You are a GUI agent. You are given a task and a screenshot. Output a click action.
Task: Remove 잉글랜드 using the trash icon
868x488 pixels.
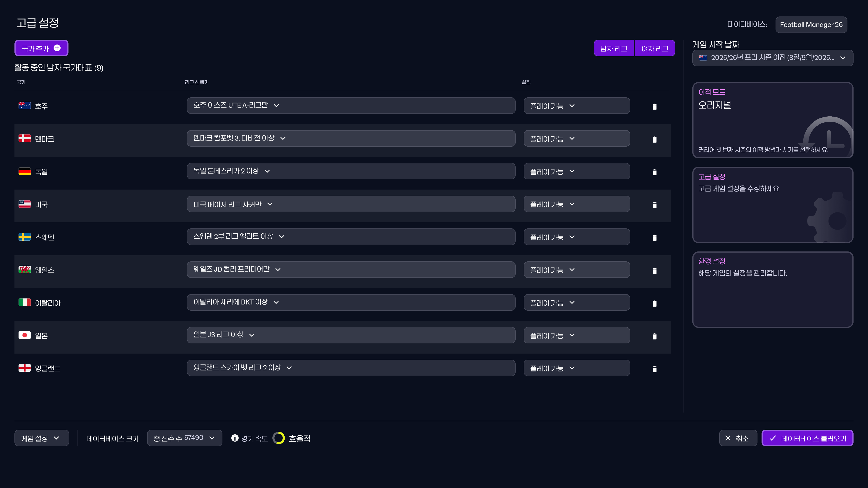(655, 369)
